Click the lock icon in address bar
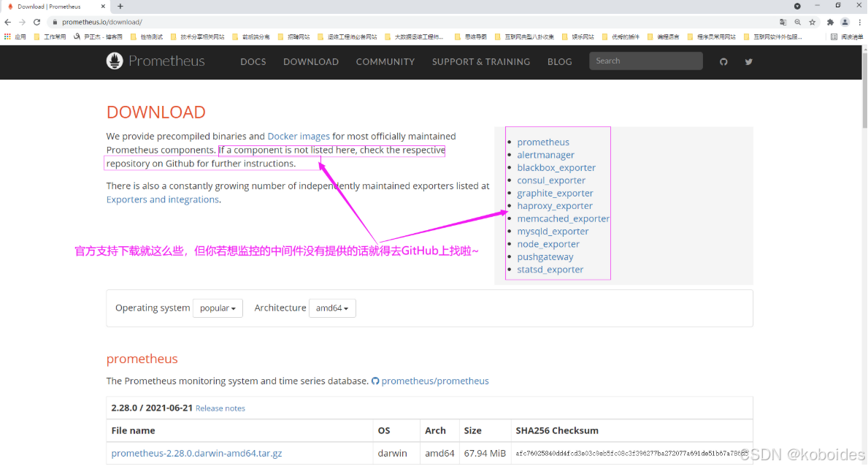The image size is (868, 469). point(54,22)
